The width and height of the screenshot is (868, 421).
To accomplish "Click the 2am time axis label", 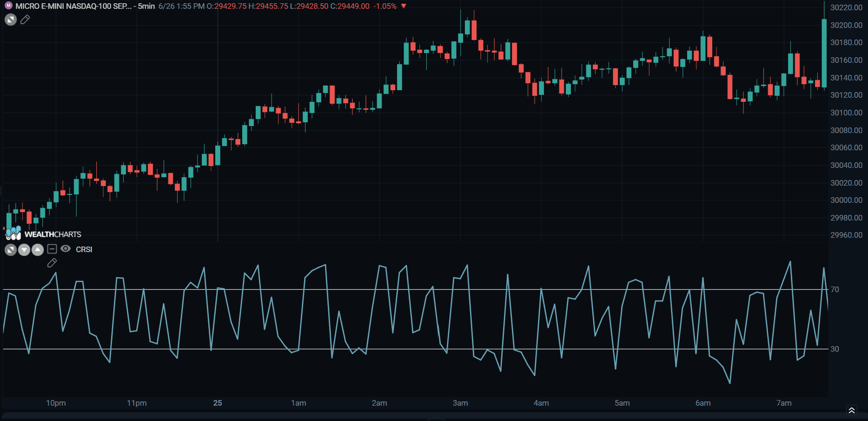I will coord(379,403).
